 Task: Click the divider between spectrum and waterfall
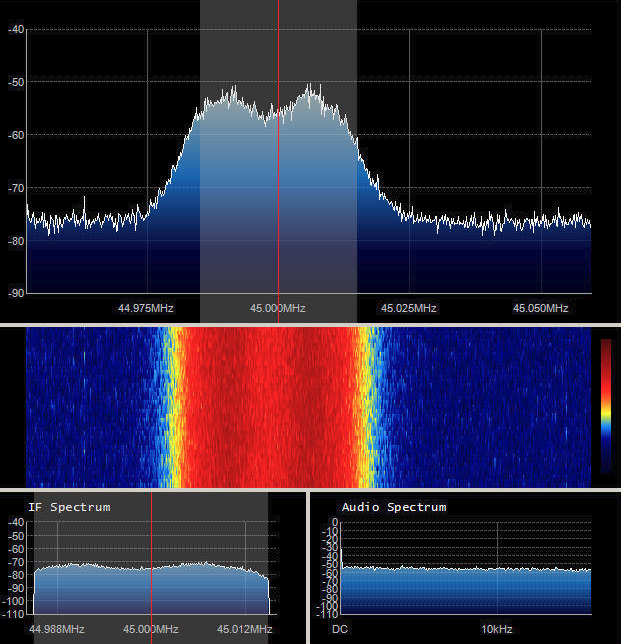(x=310, y=324)
